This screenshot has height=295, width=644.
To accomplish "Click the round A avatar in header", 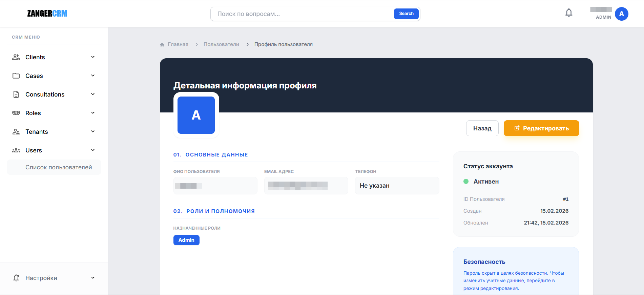I will pyautogui.click(x=621, y=14).
